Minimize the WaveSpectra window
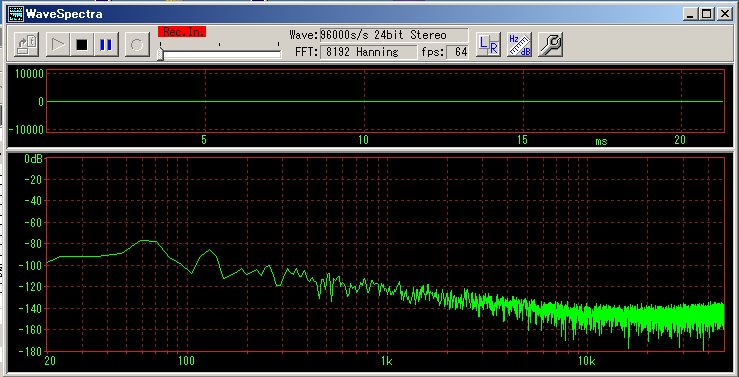Viewport: 739px width, 377px height. (690, 14)
